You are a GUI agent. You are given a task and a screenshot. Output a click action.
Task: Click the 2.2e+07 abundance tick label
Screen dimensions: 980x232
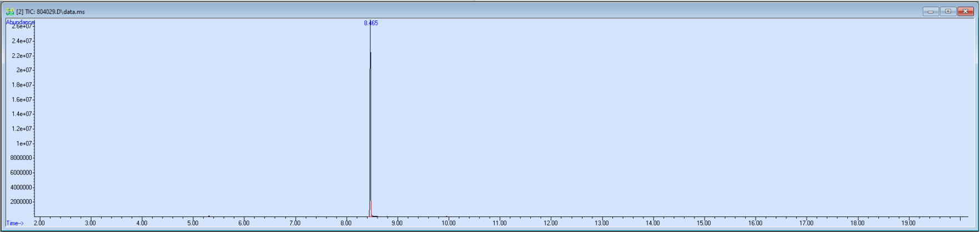point(22,56)
